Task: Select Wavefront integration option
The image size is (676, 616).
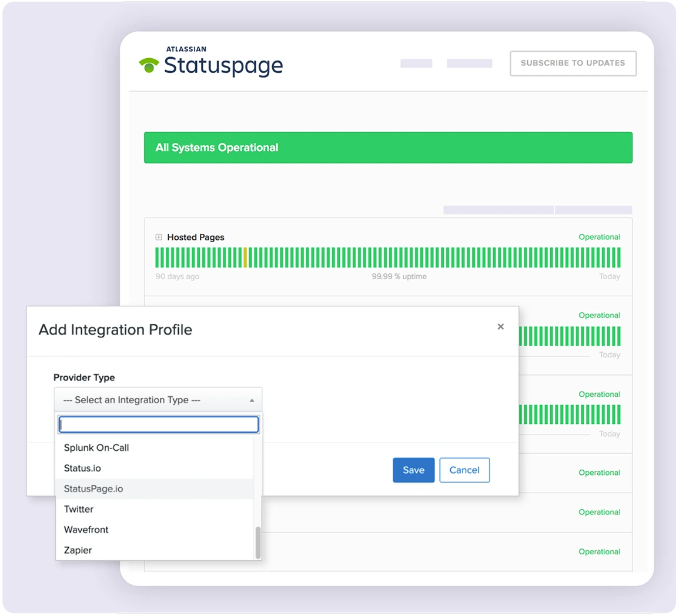Action: 155,530
